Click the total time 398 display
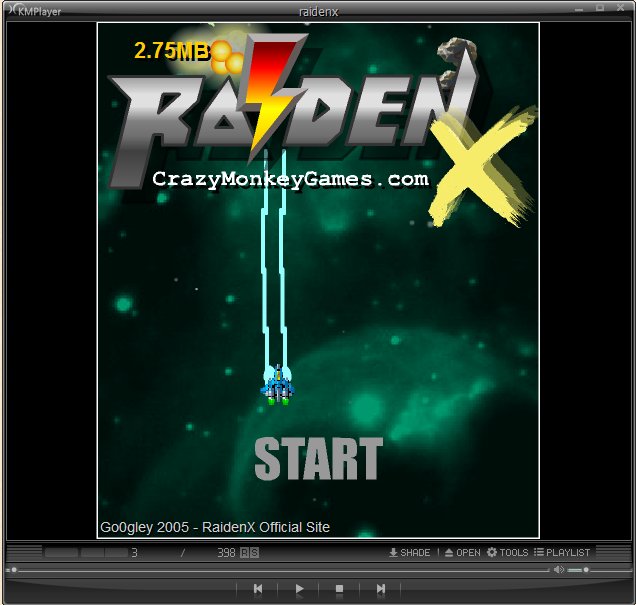Viewport: 636px width, 605px height. tap(226, 552)
